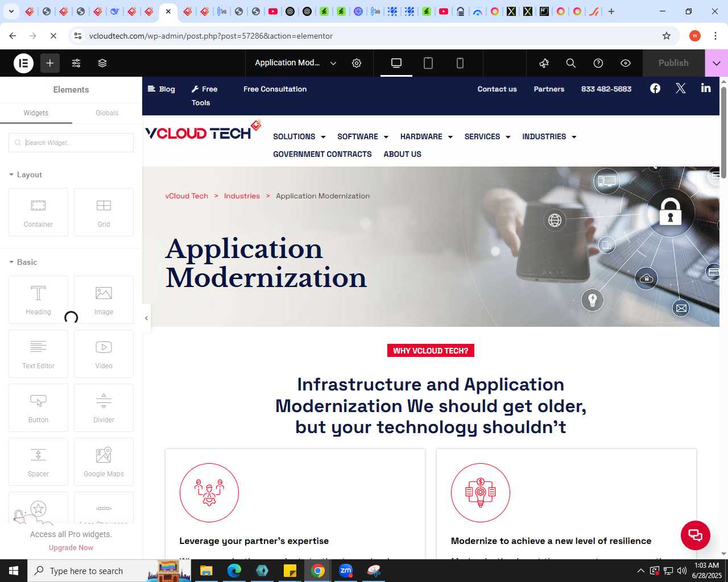This screenshot has width=728, height=582.
Task: Open the Structure layers icon
Action: tap(102, 63)
